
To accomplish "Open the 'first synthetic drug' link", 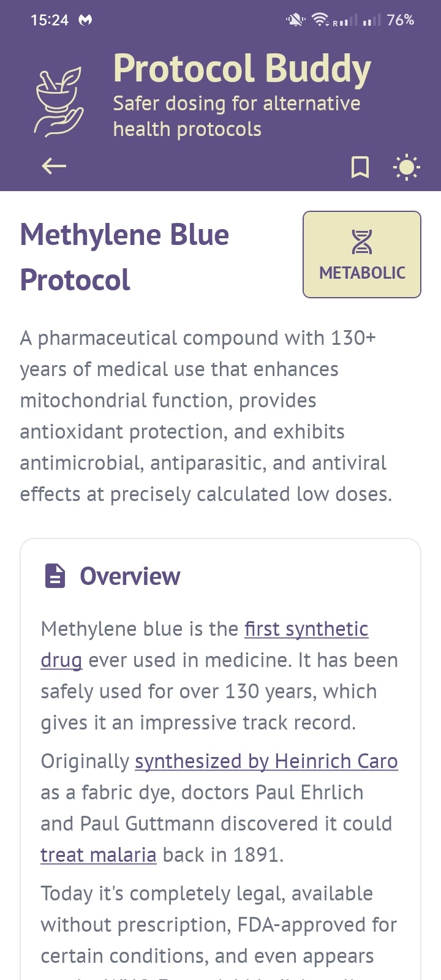I will click(305, 628).
